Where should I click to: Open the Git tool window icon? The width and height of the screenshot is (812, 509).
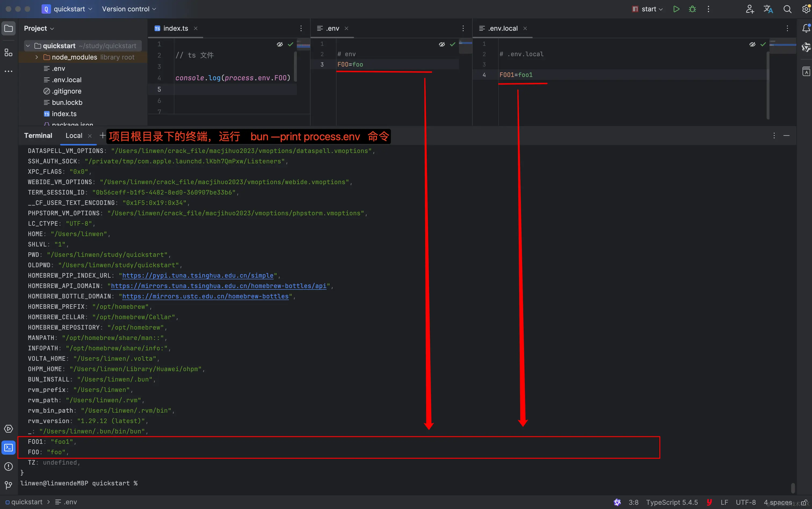pos(8,485)
